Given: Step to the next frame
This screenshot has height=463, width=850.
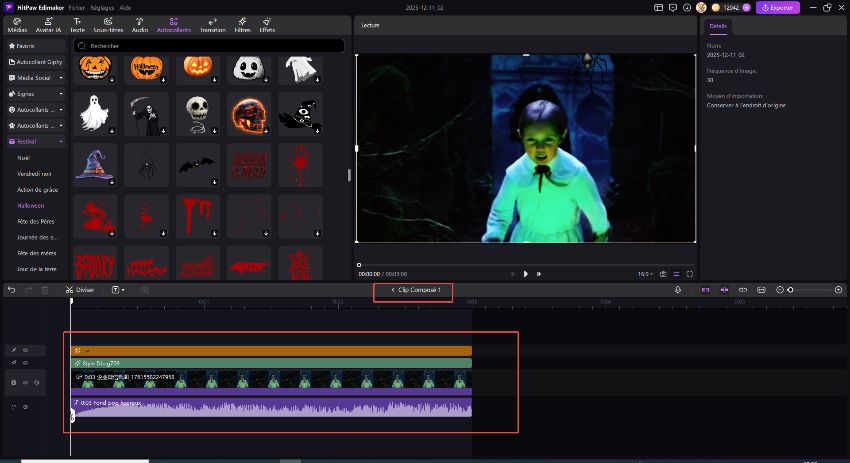Looking at the screenshot, I should (538, 274).
